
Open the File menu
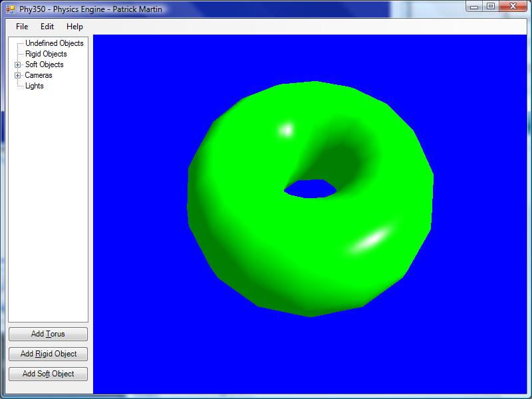(22, 27)
